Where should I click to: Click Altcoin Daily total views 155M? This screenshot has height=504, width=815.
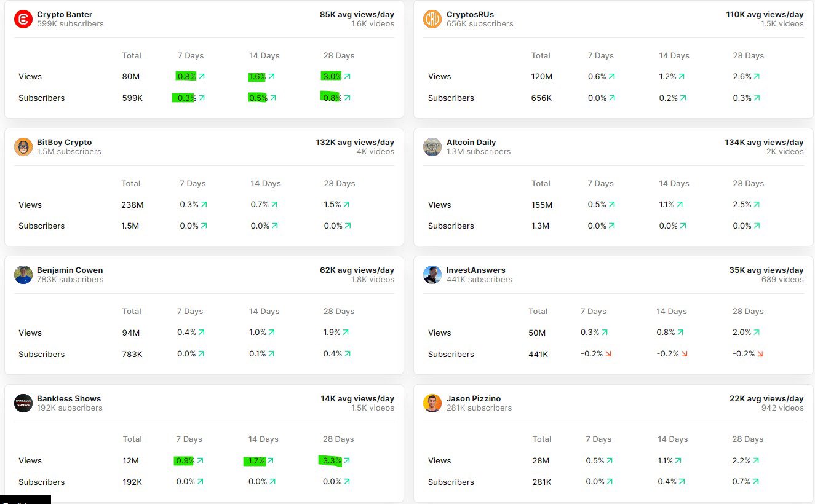[542, 205]
